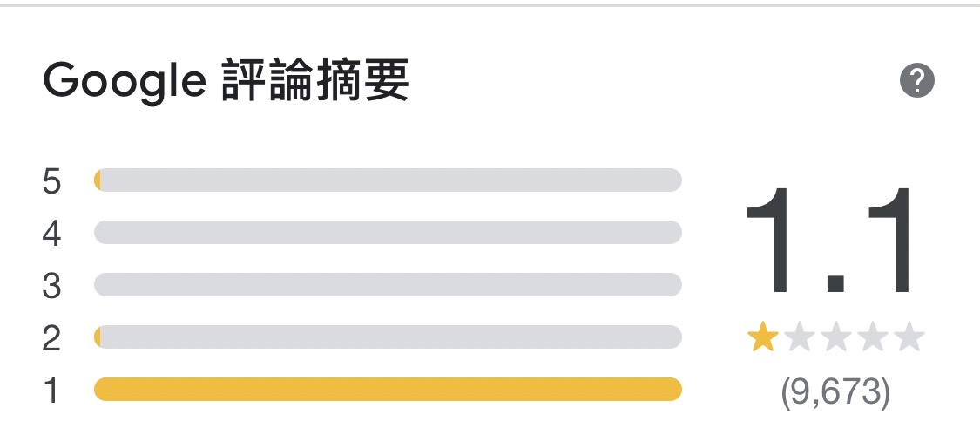Click the rating label number 2
This screenshot has width=980, height=442.
pyautogui.click(x=51, y=338)
